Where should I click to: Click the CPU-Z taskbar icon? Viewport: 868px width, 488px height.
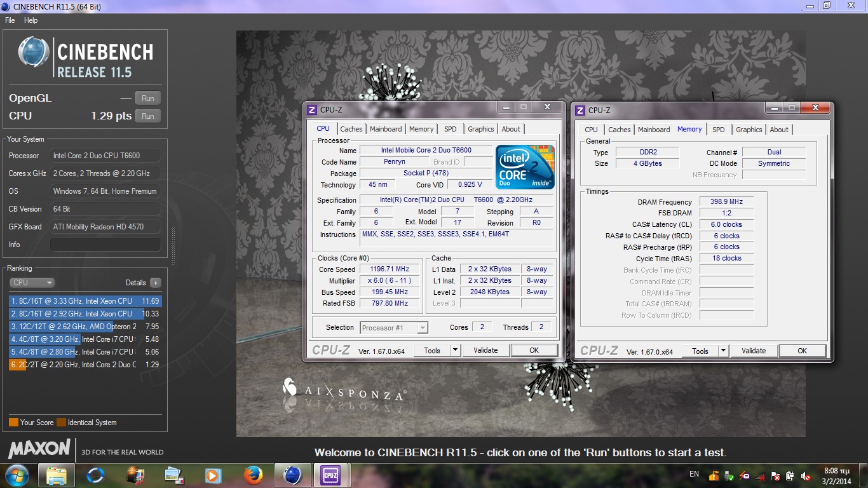[x=330, y=475]
